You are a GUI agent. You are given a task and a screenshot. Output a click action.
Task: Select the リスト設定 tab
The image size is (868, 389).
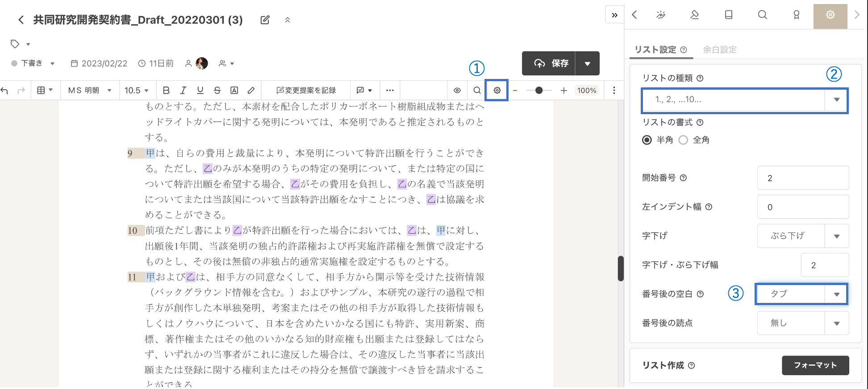click(655, 50)
